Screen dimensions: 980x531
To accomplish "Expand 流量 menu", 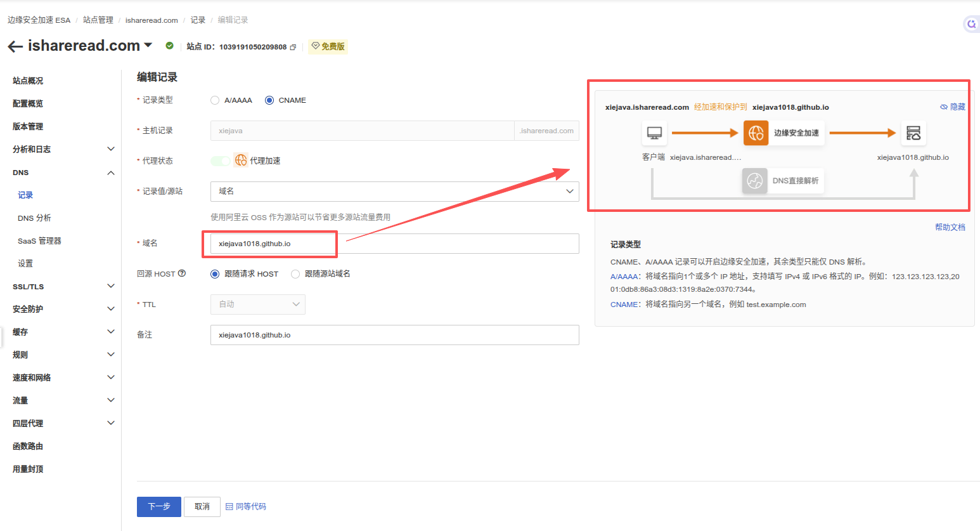I will [x=111, y=400].
